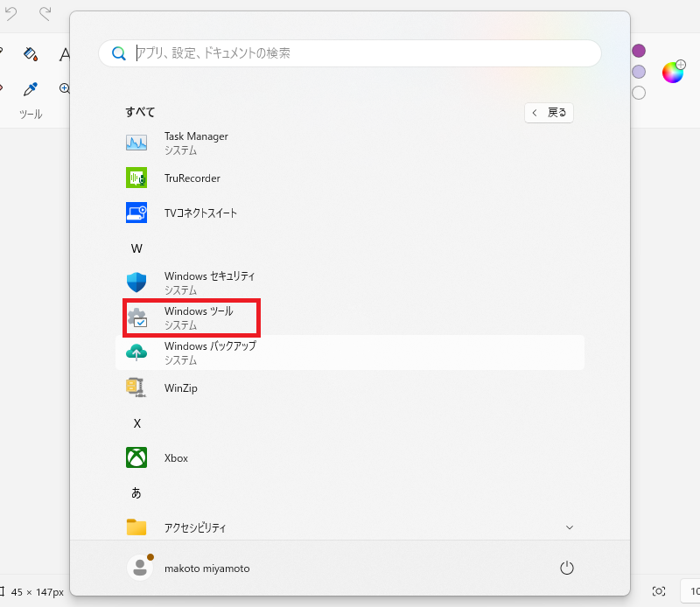Image resolution: width=700 pixels, height=607 pixels.
Task: Open Windows セキュリティ shield app
Action: pos(209,283)
